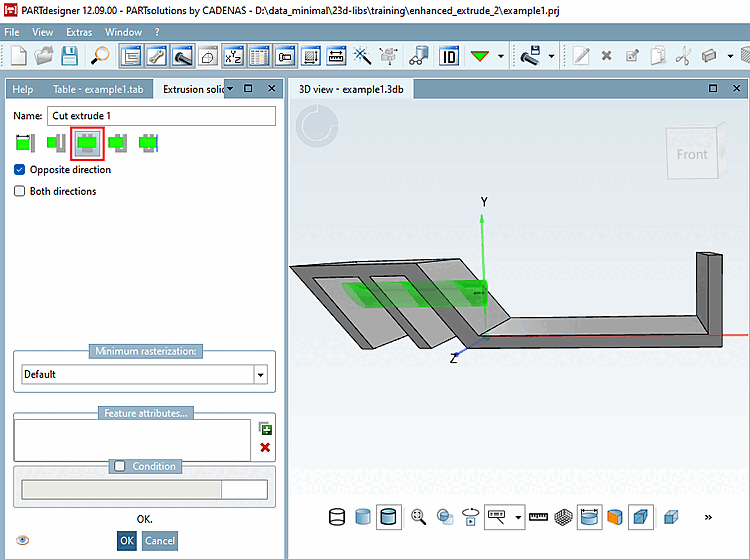The image size is (750, 560).
Task: Click the magnifier search icon in toolbar
Action: (x=100, y=55)
